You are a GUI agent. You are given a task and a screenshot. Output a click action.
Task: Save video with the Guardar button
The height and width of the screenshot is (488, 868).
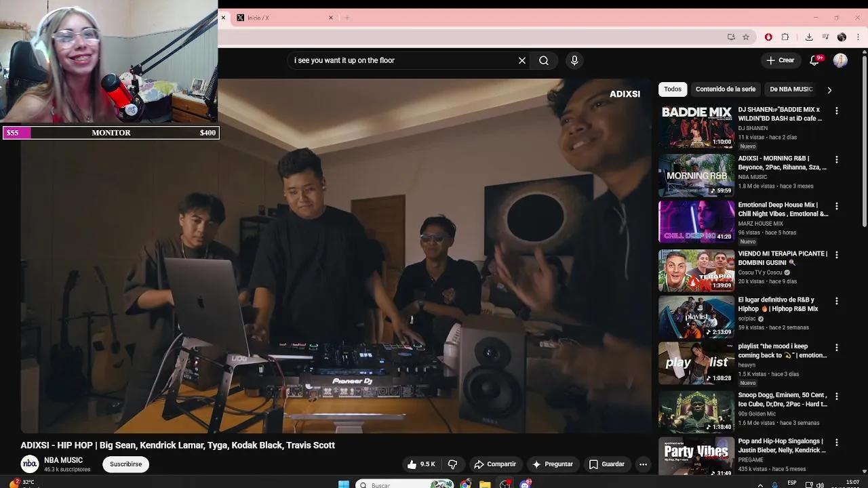607,464
